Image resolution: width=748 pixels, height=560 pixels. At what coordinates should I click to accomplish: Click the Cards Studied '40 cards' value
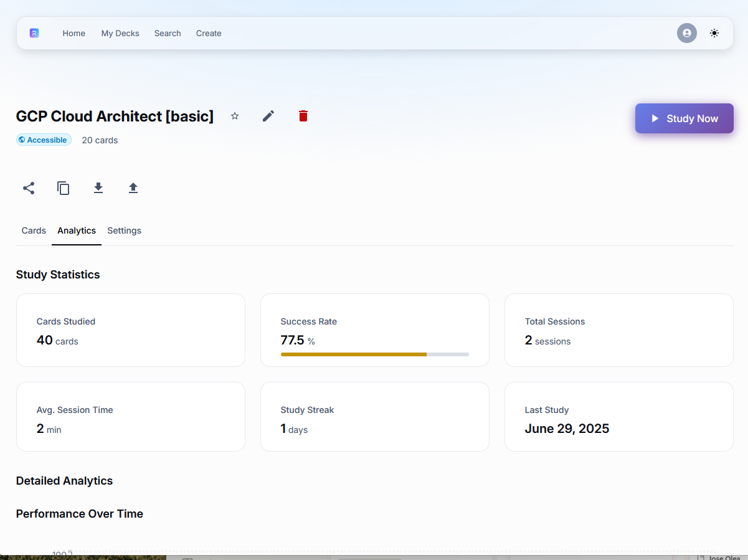tap(57, 340)
